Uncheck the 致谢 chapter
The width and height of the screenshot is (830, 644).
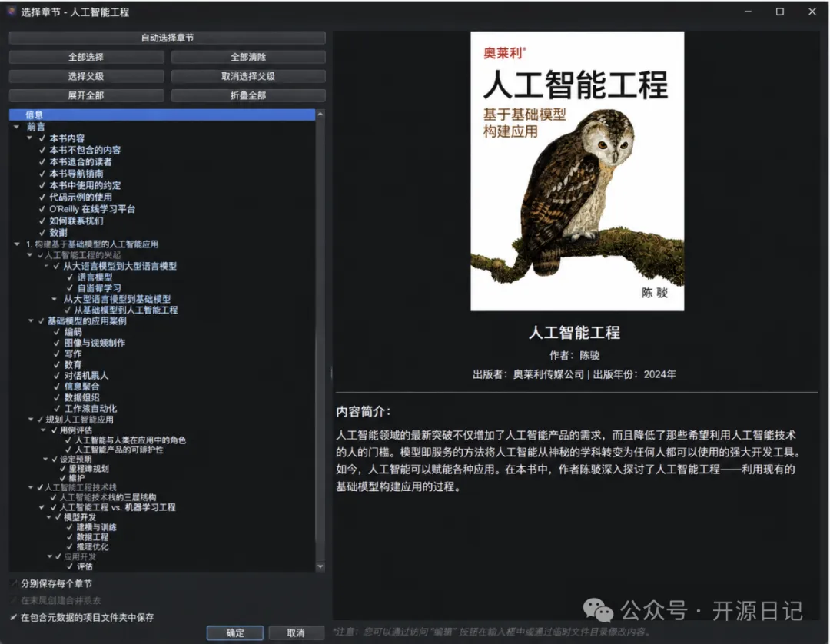coord(42,233)
